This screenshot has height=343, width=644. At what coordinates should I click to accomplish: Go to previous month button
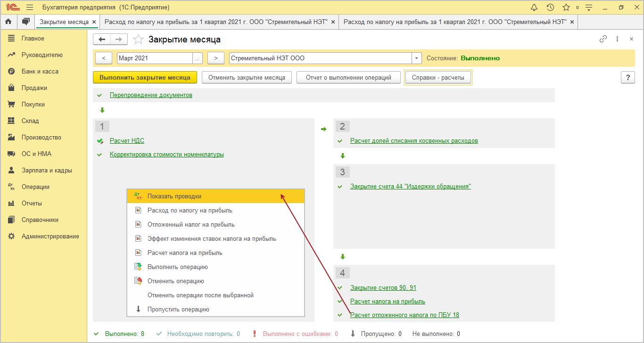(x=104, y=58)
